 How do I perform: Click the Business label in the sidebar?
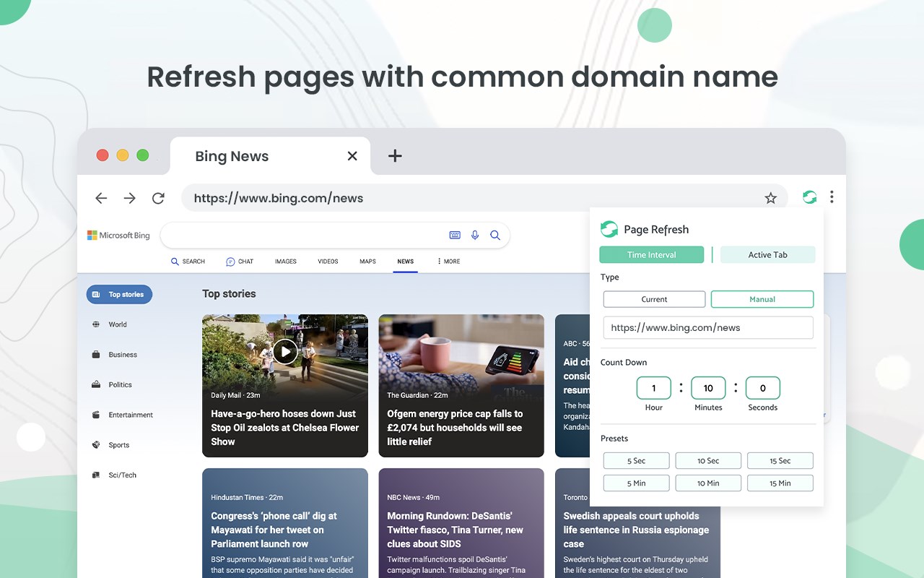(123, 355)
